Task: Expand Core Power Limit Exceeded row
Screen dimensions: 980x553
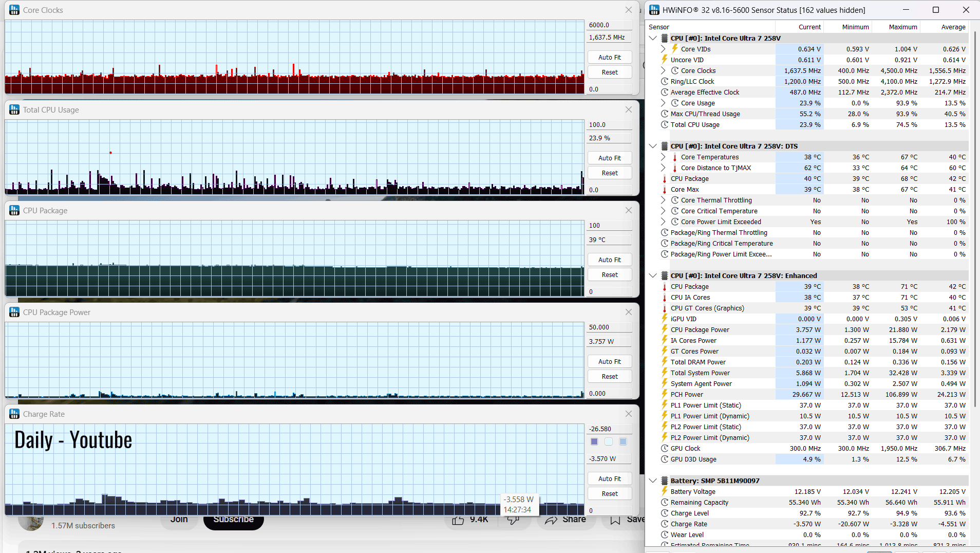Action: (x=663, y=222)
